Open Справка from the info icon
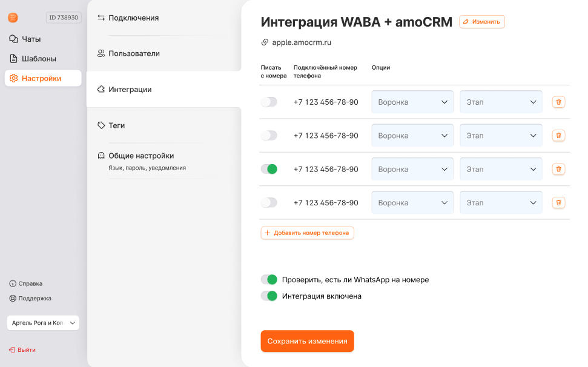 point(13,283)
